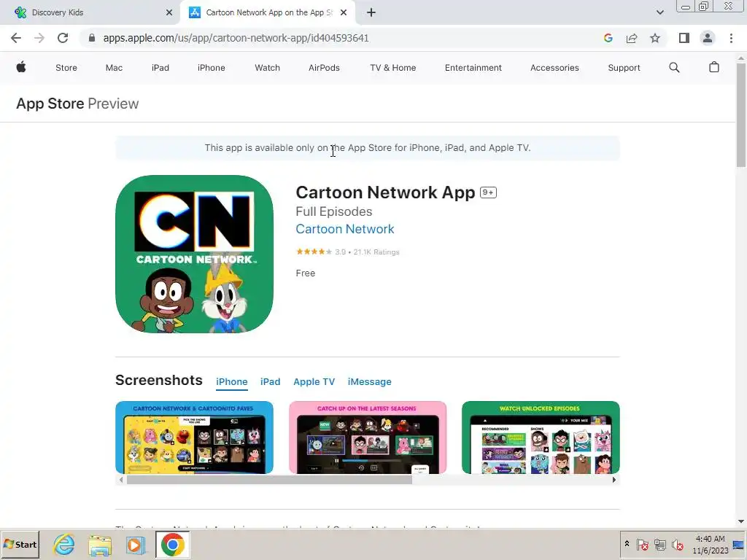Show iPad screenshots tab
747x560 pixels.
[270, 381]
